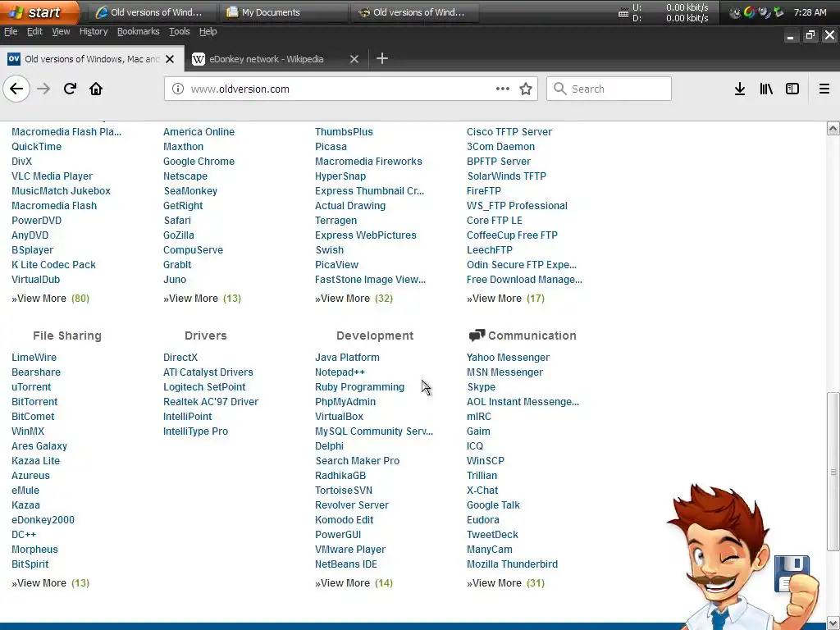Viewport: 840px width, 630px height.
Task: Click the vertical scrollbar thumb
Action: click(x=833, y=472)
